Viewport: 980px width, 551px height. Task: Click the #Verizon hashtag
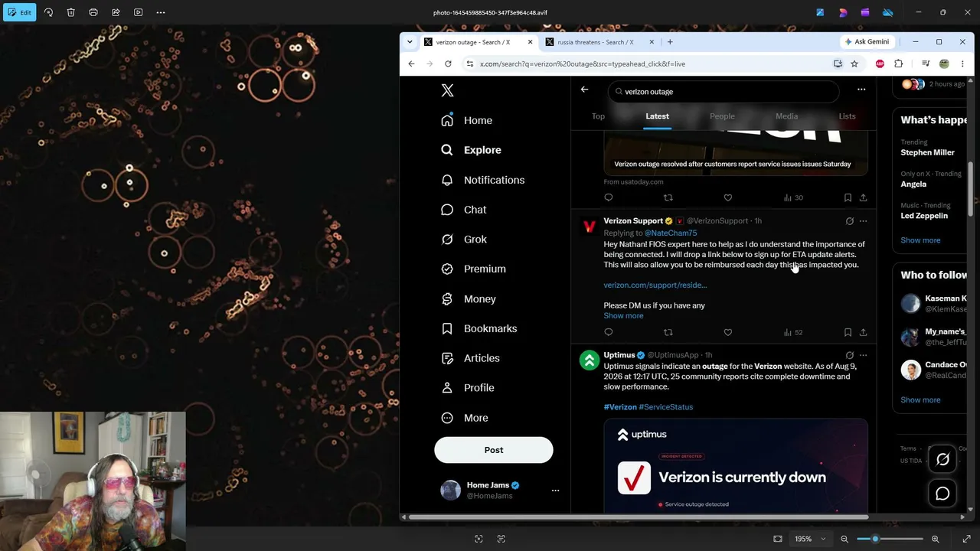coord(620,407)
